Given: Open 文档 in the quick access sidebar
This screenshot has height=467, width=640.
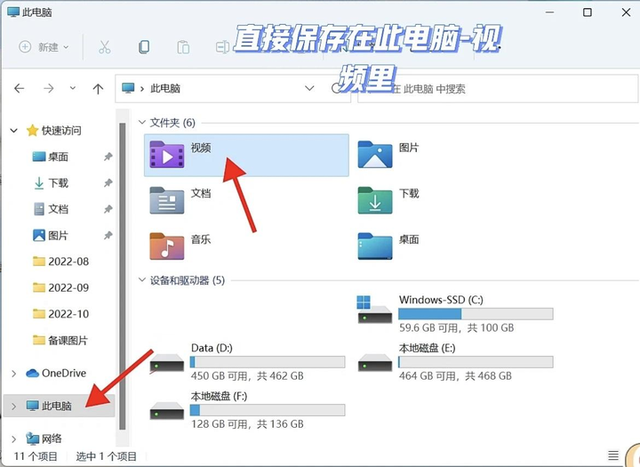Looking at the screenshot, I should pyautogui.click(x=51, y=209).
